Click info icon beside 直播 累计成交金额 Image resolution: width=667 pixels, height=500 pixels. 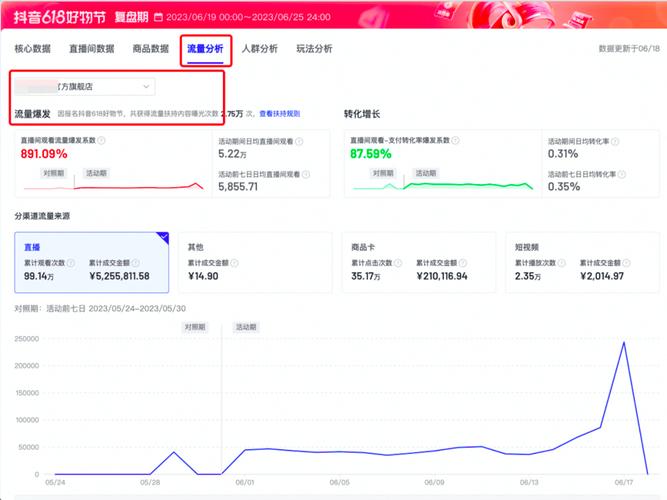pyautogui.click(x=135, y=263)
